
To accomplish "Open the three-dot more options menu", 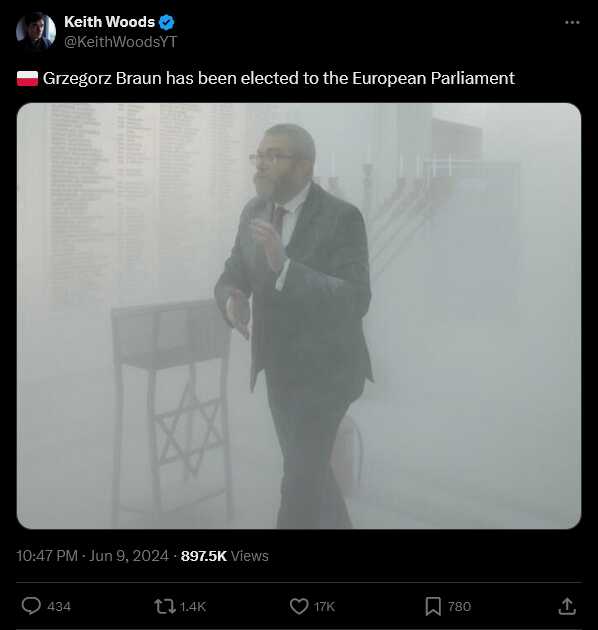I will [572, 22].
